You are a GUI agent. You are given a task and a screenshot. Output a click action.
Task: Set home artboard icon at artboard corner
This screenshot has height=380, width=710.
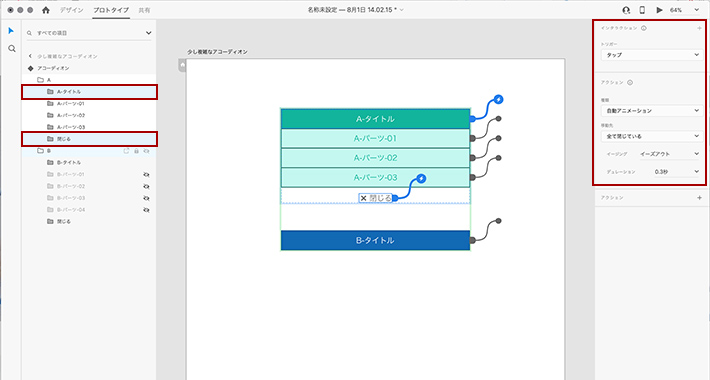tap(182, 65)
